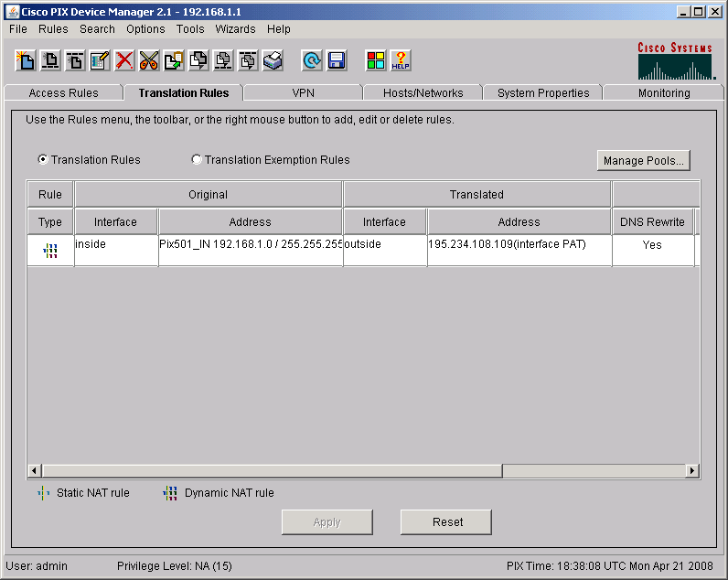Click the horizontal scrollbar left arrow

point(35,470)
